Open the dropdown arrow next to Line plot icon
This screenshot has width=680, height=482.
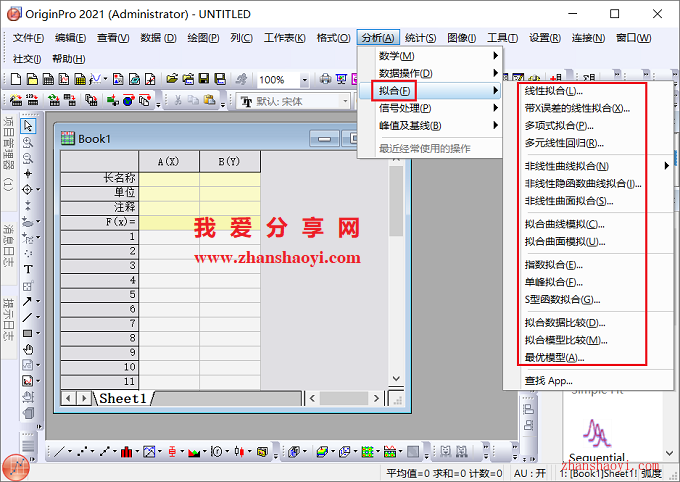click(70, 452)
